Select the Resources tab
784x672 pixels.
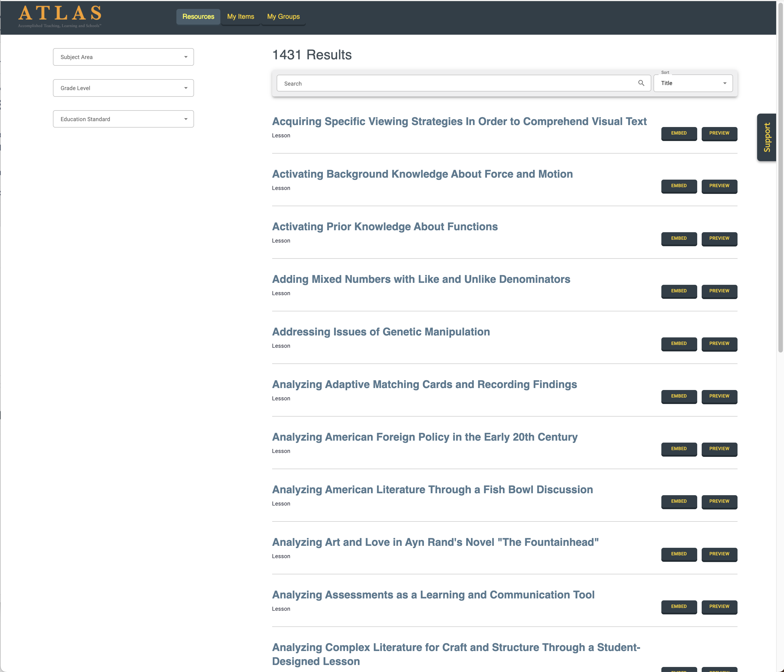(198, 17)
